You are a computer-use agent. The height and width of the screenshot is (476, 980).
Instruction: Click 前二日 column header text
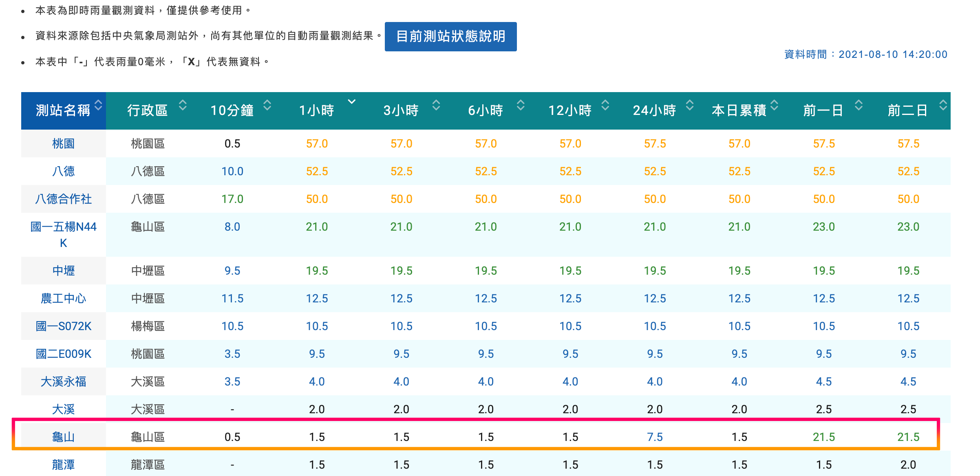(x=908, y=110)
